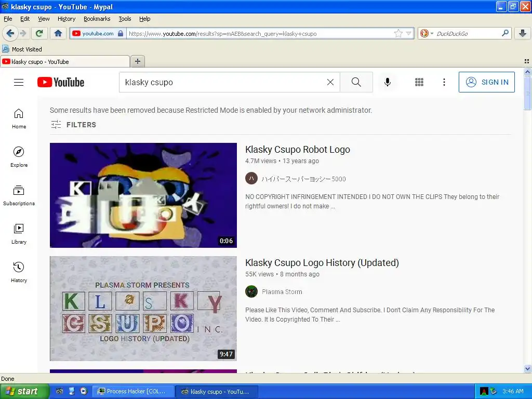The image size is (532, 399).
Task: Open the Help menu
Action: pyautogui.click(x=144, y=19)
